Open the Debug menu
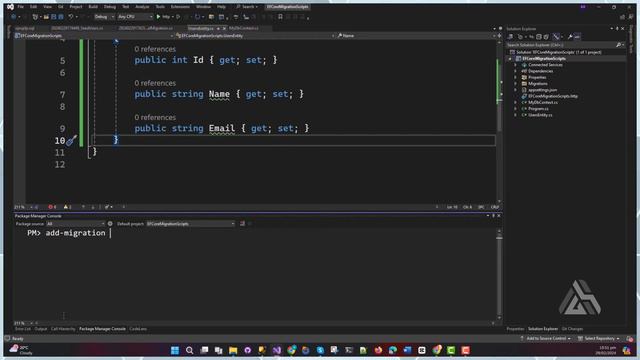 pos(110,7)
